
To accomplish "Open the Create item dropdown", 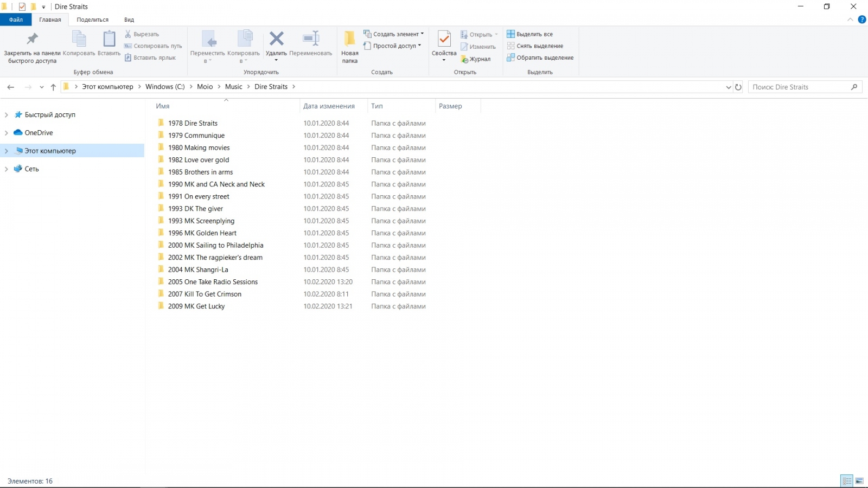I will point(393,34).
